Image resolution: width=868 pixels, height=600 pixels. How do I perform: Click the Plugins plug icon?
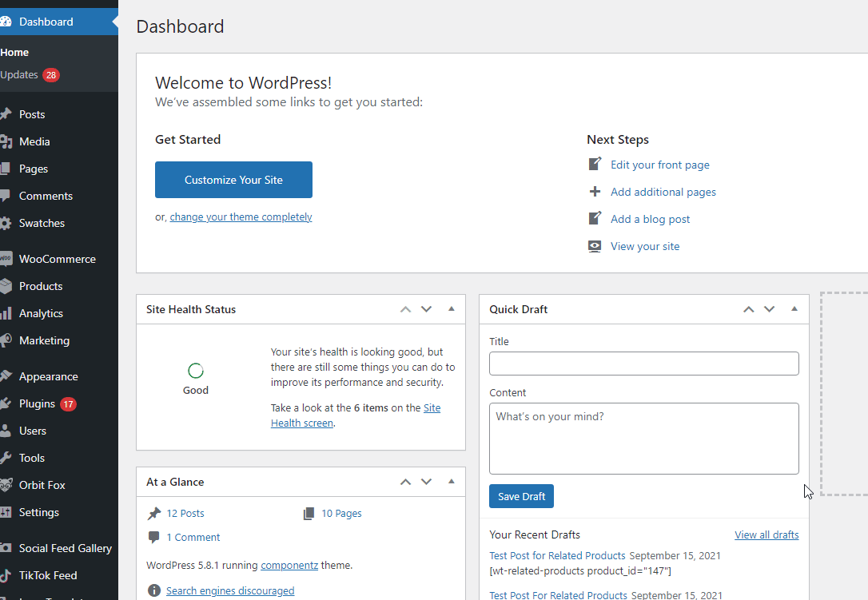point(6,403)
